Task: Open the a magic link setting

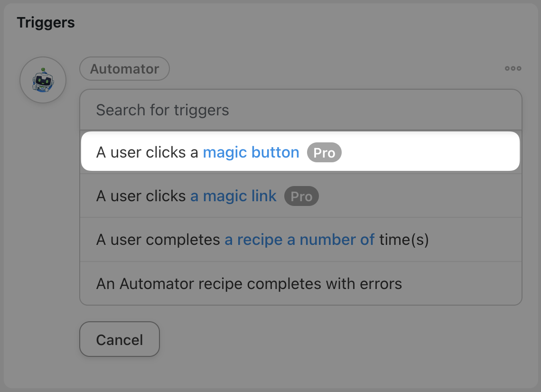Action: [x=233, y=196]
